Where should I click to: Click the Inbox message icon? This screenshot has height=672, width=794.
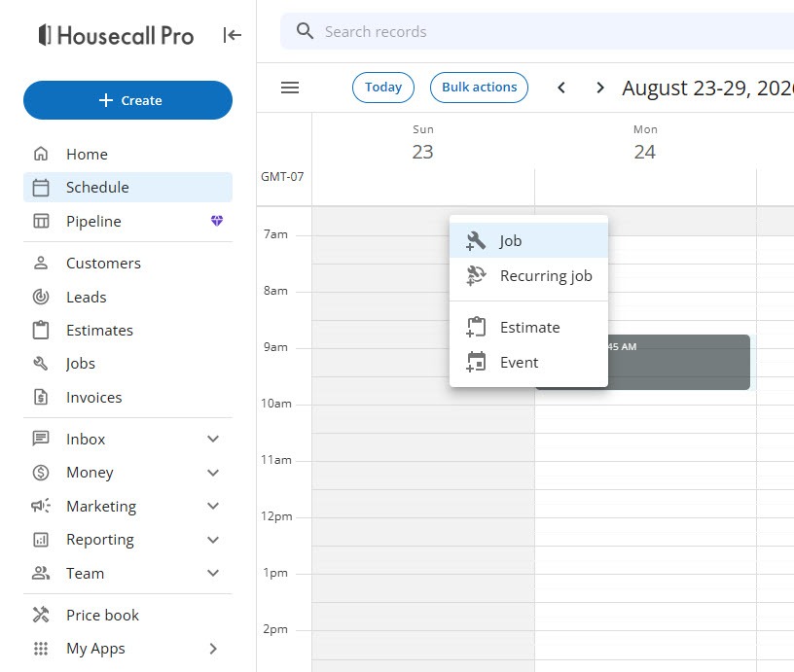click(41, 439)
